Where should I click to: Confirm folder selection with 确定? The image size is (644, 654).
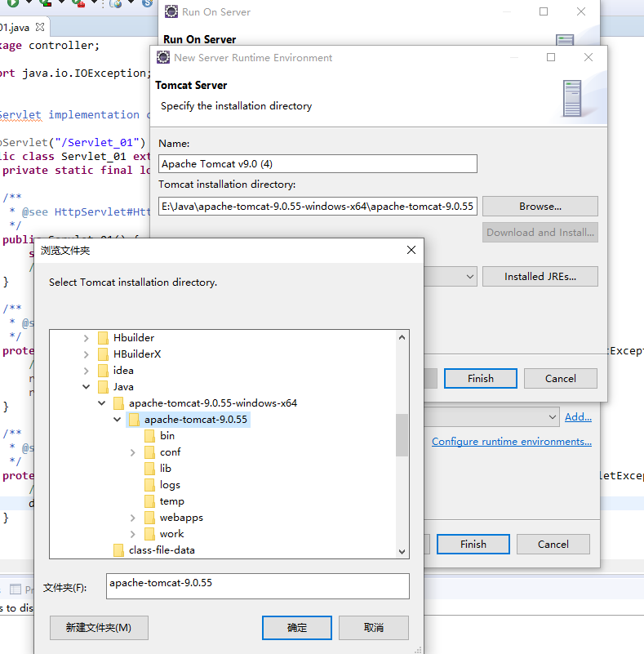point(297,628)
